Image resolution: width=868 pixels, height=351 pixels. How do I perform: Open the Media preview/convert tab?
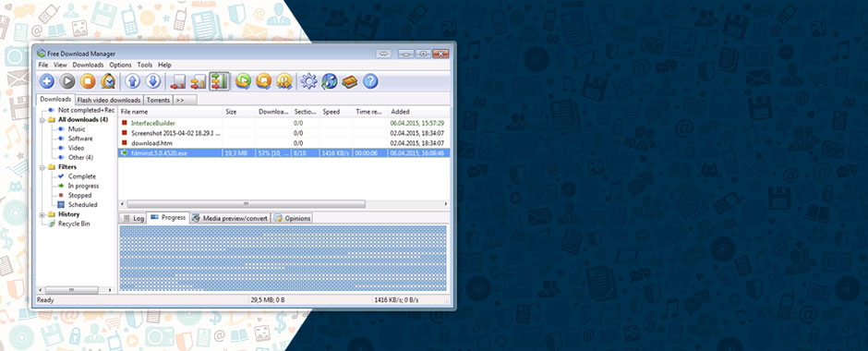tap(230, 218)
